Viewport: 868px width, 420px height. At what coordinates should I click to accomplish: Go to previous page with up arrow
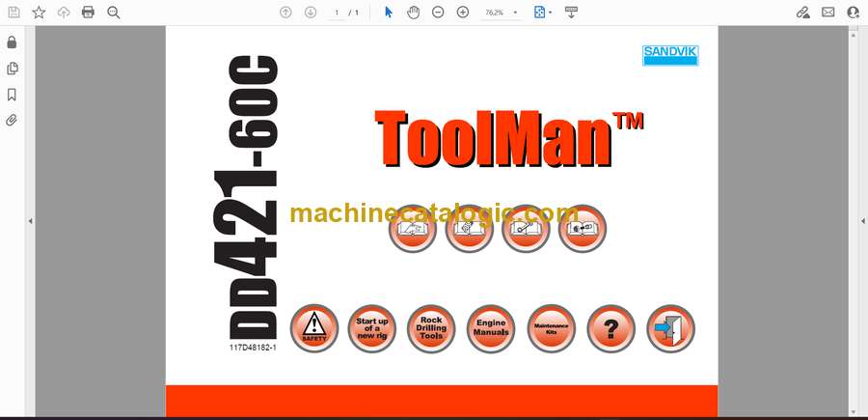click(x=285, y=13)
